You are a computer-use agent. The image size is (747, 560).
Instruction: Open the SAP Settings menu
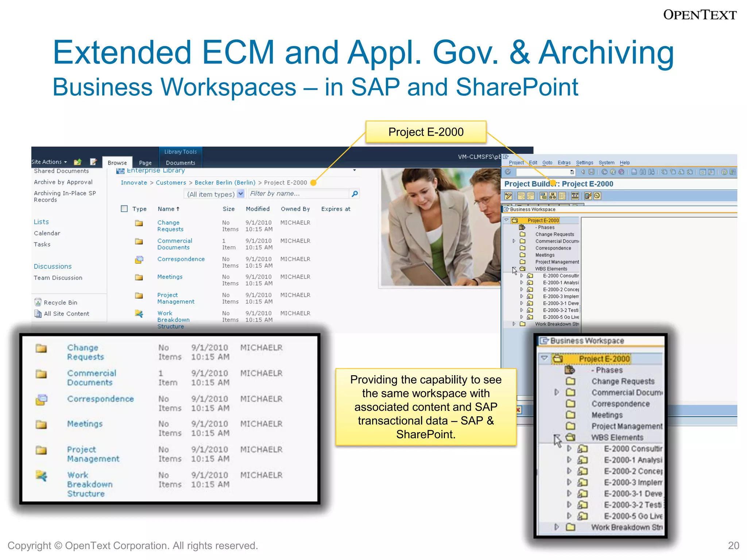coord(585,163)
